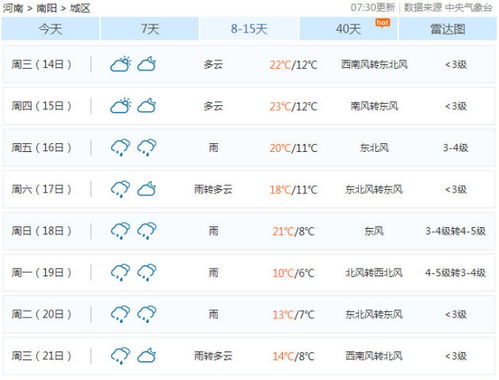The image size is (499, 380).
Task: Click daytime partly sunny icon for 周四 15日
Action: point(121,106)
